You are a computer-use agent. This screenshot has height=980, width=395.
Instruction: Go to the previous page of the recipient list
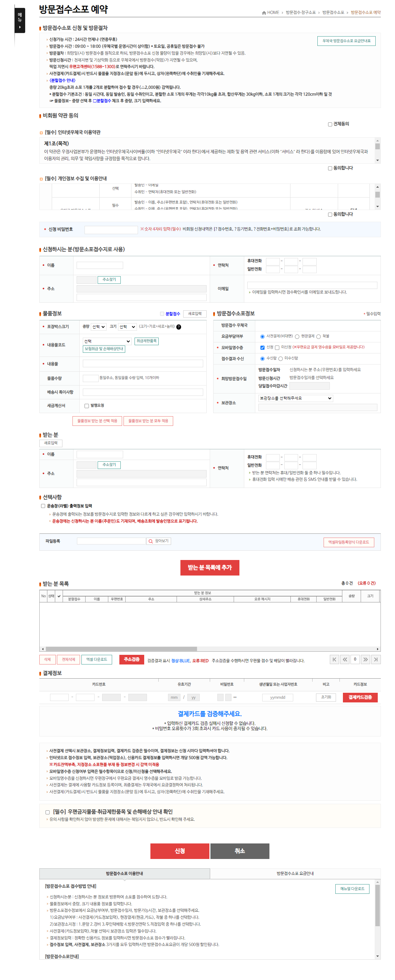point(344,660)
